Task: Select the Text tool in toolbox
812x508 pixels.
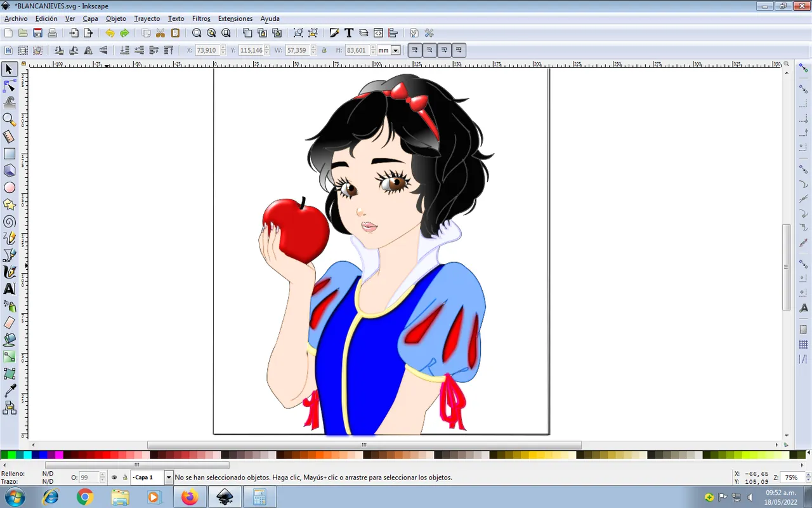Action: click(x=10, y=290)
